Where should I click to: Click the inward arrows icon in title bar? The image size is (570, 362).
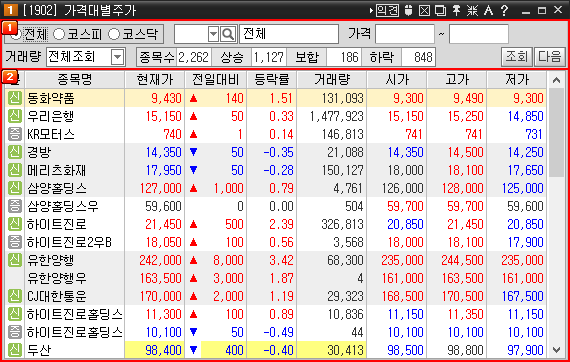click(472, 10)
